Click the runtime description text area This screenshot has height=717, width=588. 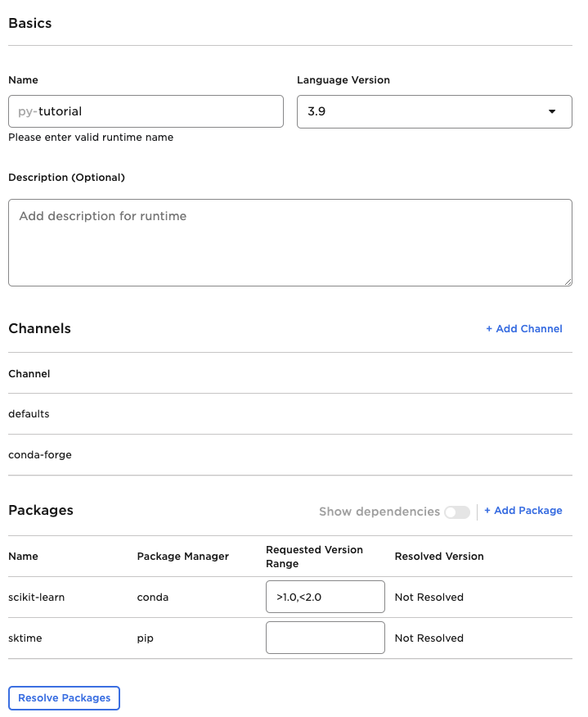(x=290, y=242)
